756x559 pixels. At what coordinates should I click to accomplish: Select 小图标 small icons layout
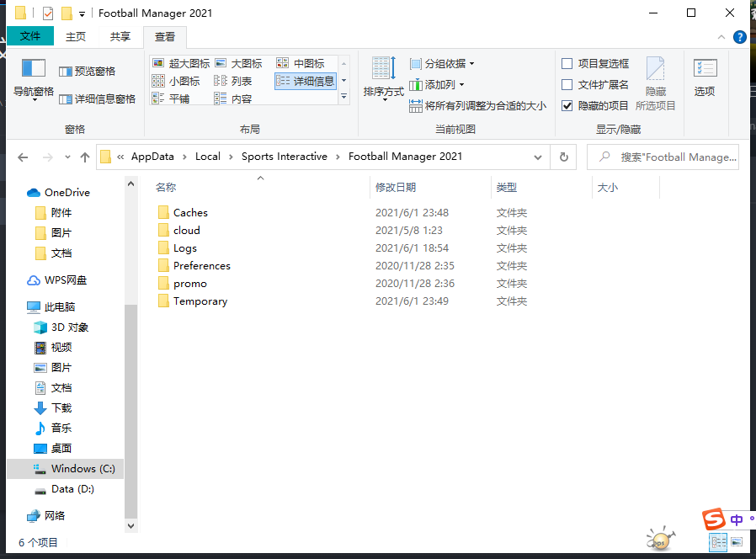(x=176, y=81)
